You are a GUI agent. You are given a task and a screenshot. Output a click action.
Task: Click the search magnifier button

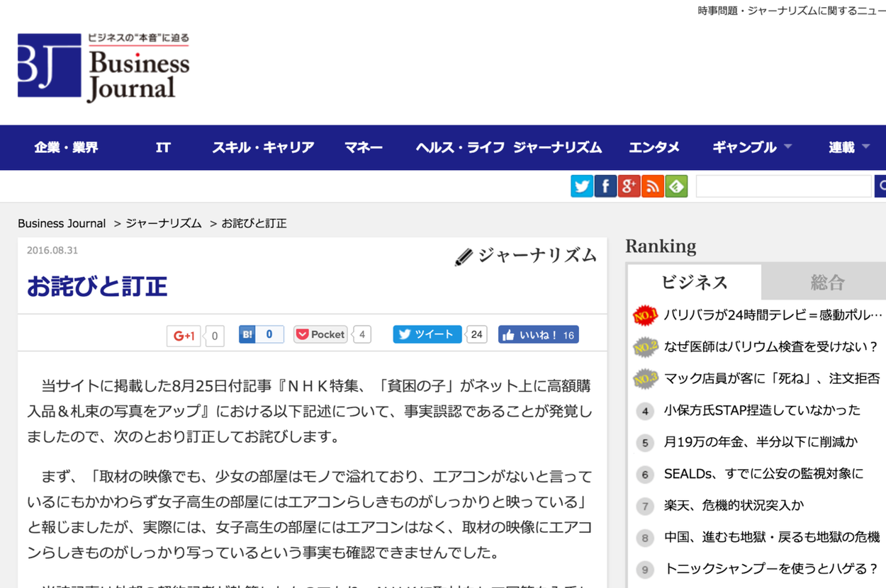880,186
